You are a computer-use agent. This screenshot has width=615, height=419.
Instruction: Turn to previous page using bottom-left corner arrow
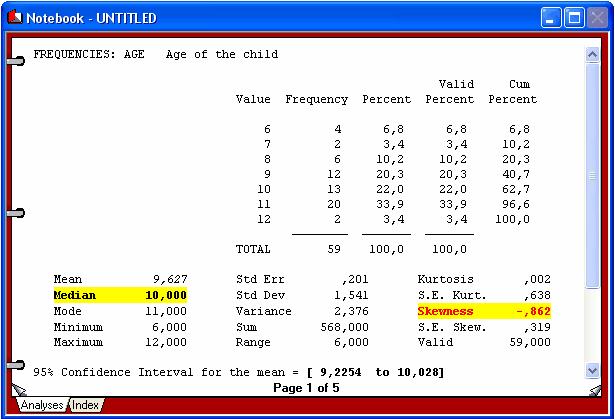coord(17,389)
